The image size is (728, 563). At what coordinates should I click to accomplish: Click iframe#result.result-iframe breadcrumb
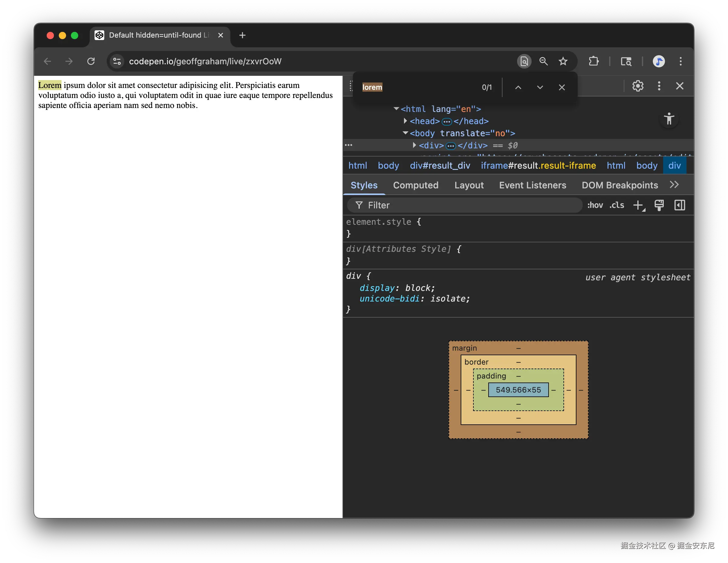click(538, 165)
